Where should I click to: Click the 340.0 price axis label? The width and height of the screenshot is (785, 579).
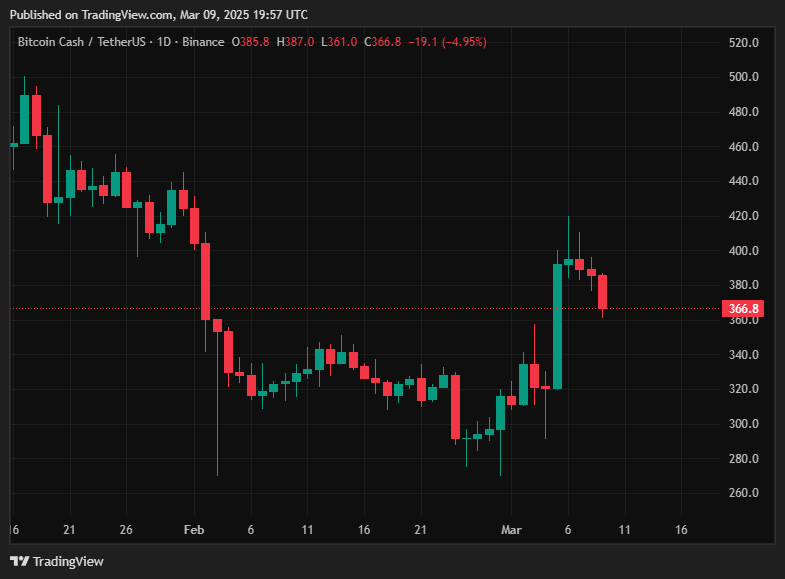pyautogui.click(x=743, y=355)
